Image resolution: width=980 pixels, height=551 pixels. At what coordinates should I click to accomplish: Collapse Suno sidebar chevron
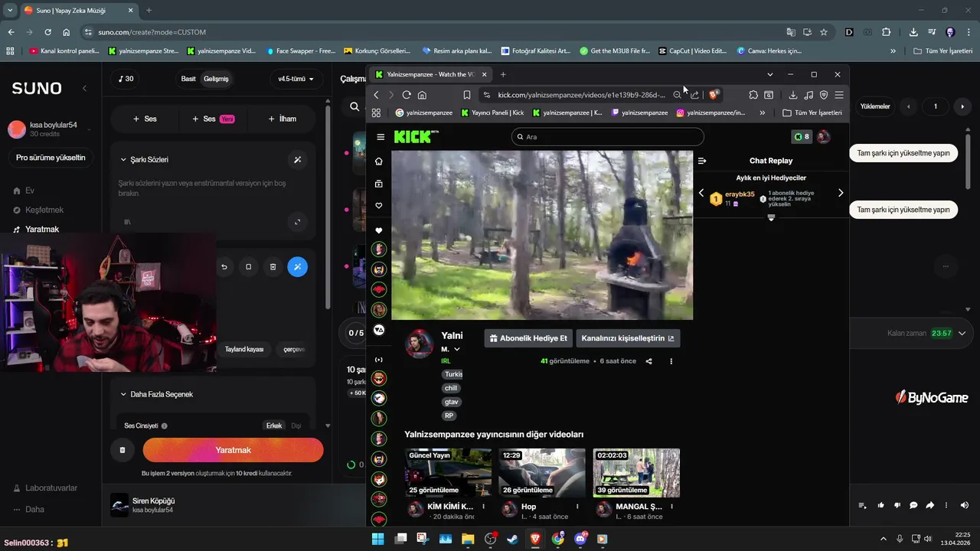point(84,89)
